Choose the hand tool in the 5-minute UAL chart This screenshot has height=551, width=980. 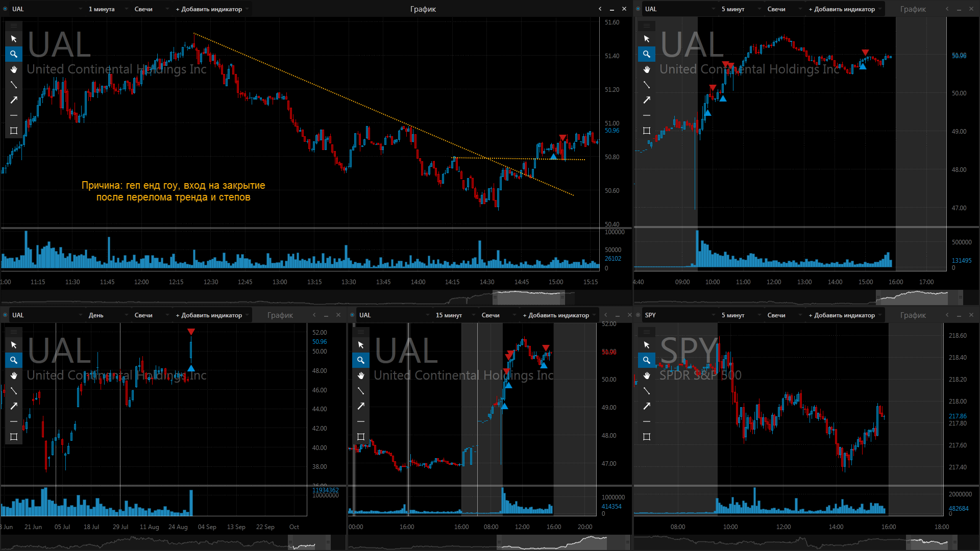pyautogui.click(x=647, y=69)
